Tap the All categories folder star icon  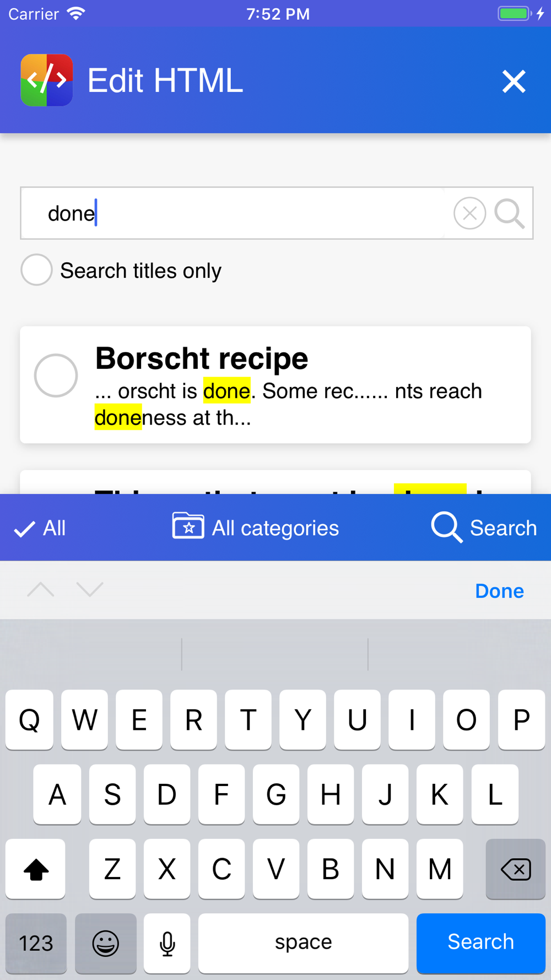pos(188,525)
